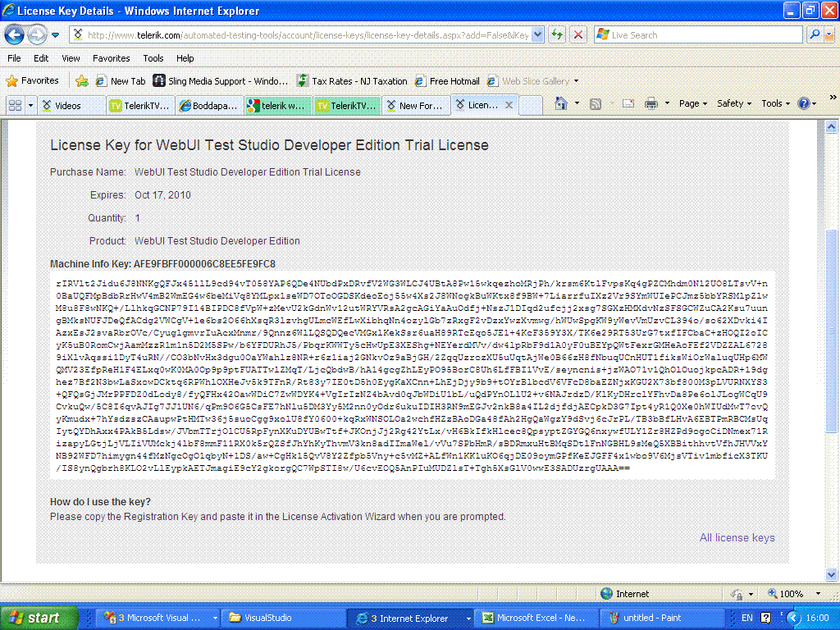This screenshot has width=840, height=630.
Task: Open the Sling Media Support favorite
Action: (x=220, y=81)
